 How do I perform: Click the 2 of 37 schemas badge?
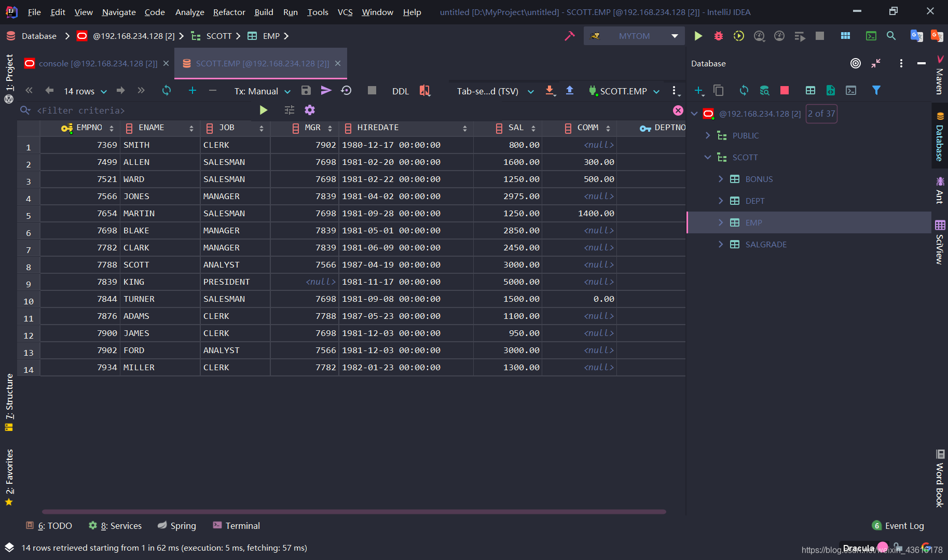821,114
